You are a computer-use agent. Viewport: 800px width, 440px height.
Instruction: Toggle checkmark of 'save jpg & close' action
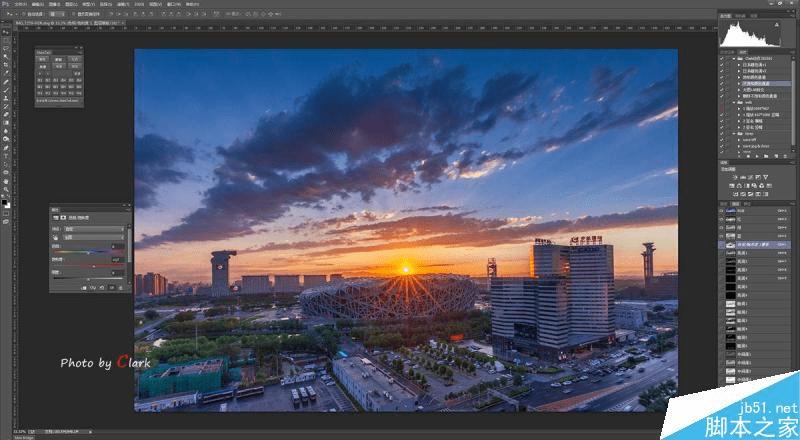(721, 146)
